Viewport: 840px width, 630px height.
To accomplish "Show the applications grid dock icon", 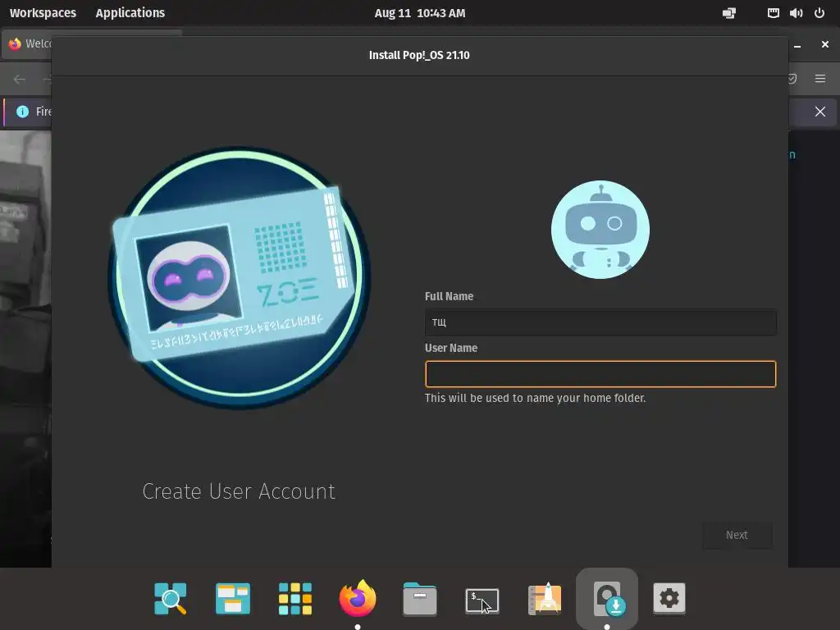I will pyautogui.click(x=295, y=598).
